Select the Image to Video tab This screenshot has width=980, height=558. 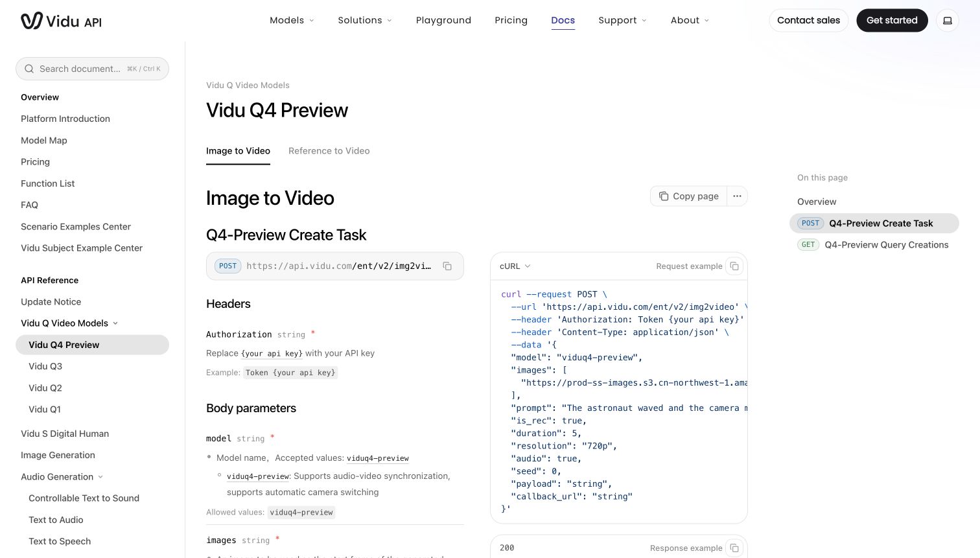[x=238, y=151]
